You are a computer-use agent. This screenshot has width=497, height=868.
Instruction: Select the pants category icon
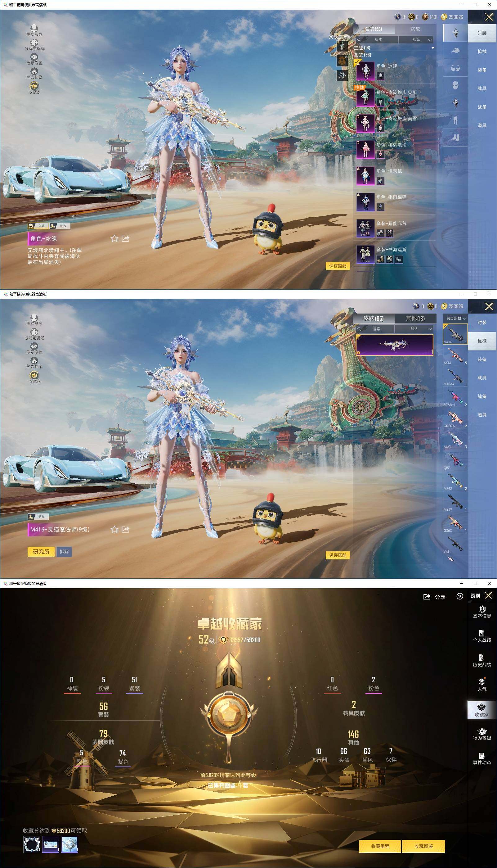[x=455, y=120]
